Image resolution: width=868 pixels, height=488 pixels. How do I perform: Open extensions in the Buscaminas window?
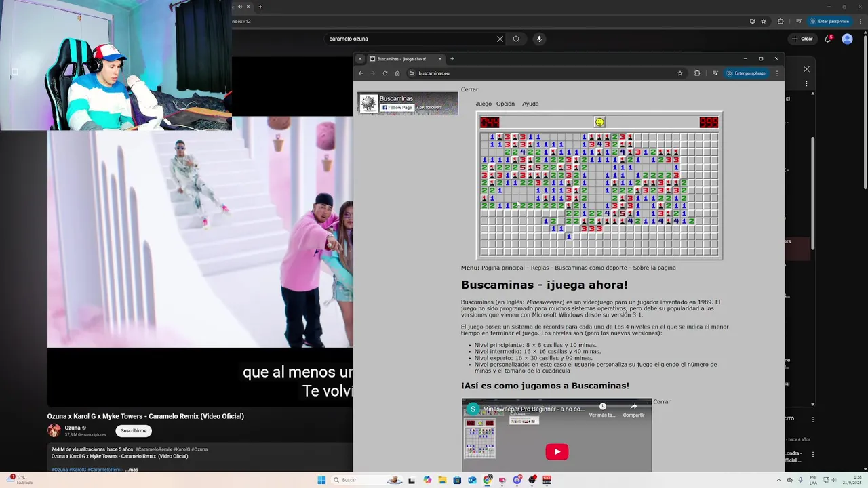click(697, 73)
